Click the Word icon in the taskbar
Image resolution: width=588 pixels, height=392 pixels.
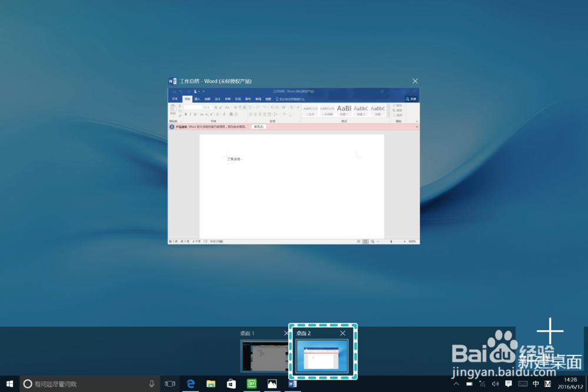(292, 384)
